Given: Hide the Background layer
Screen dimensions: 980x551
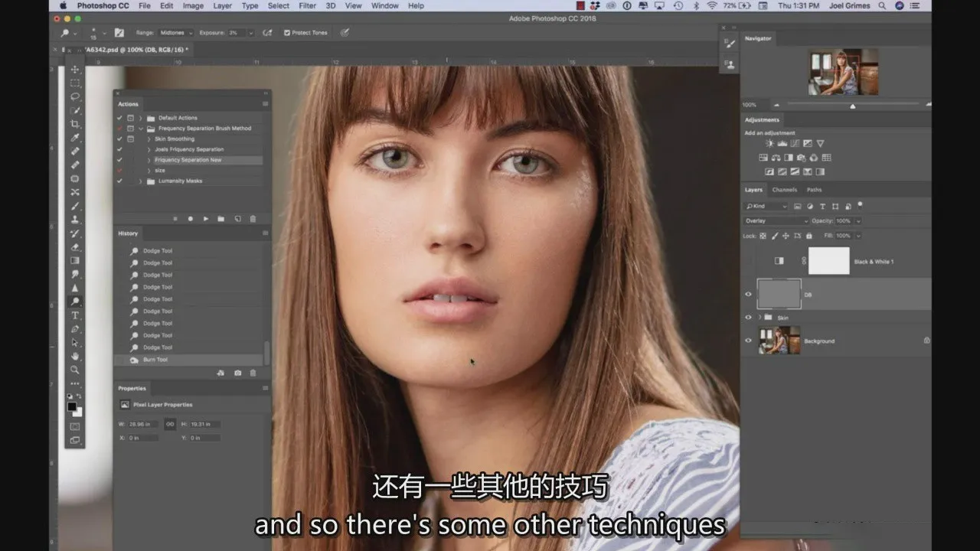Looking at the screenshot, I should [x=749, y=341].
